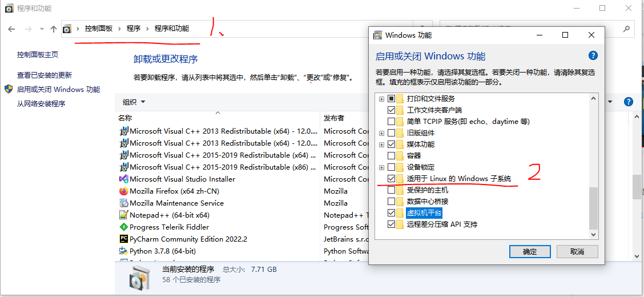Expand the 打印和文件服务 tree node

381,99
